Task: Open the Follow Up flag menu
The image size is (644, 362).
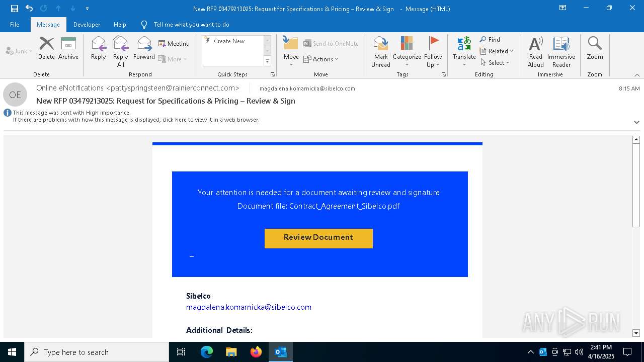Action: coord(433,52)
